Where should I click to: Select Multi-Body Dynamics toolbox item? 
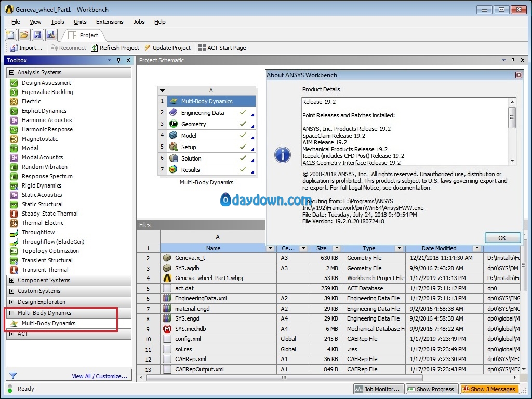click(x=48, y=323)
